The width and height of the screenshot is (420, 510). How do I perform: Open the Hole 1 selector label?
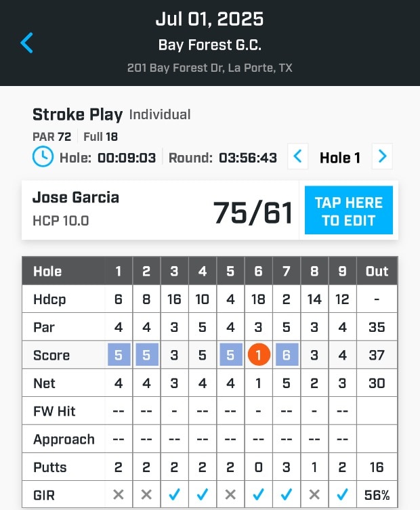point(340,158)
